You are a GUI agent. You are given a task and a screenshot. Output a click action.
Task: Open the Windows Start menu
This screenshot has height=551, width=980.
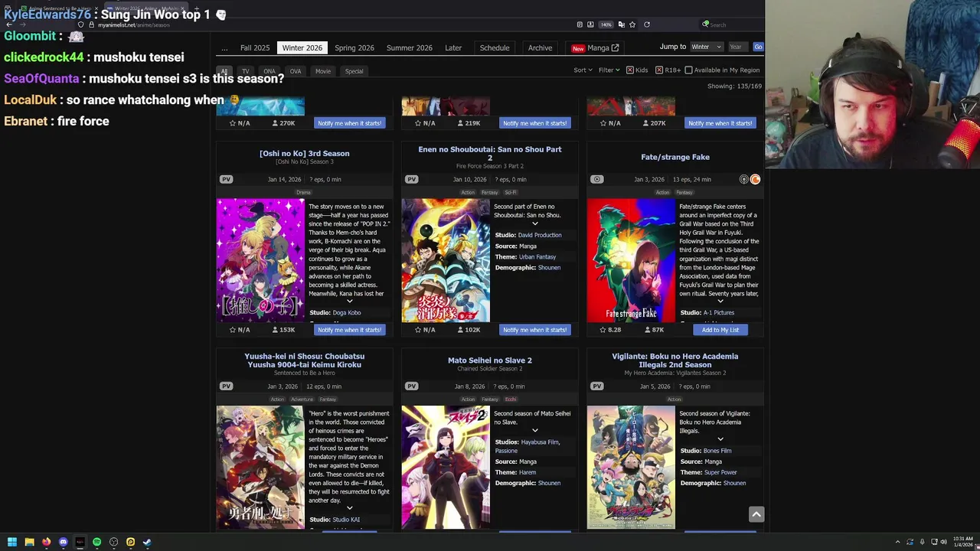tap(12, 542)
